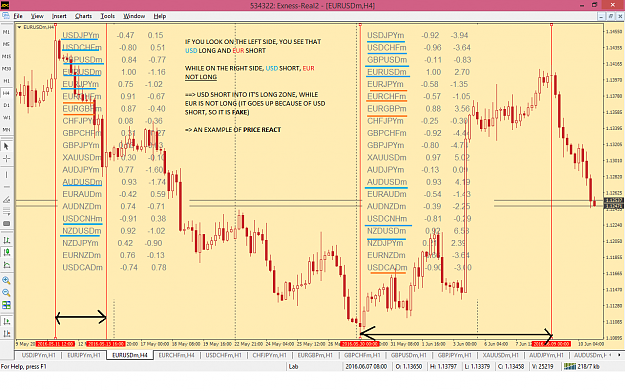This screenshot has height=391, width=625.
Task: Set timeframe to M30
Action: (6, 69)
